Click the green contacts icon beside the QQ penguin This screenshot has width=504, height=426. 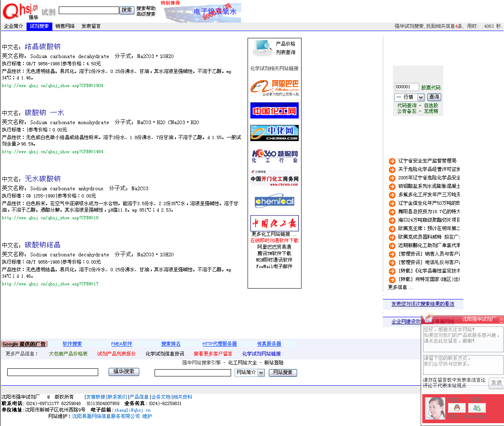tap(477, 408)
